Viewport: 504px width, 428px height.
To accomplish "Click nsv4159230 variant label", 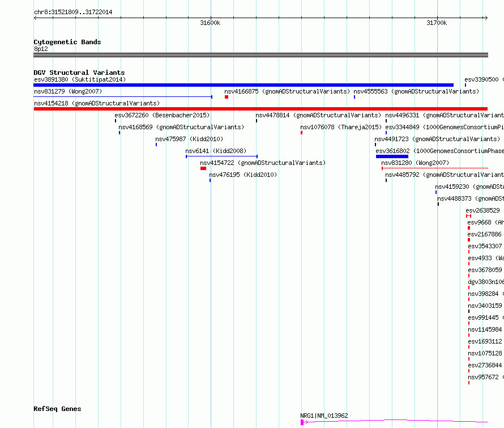I will 469,187.
